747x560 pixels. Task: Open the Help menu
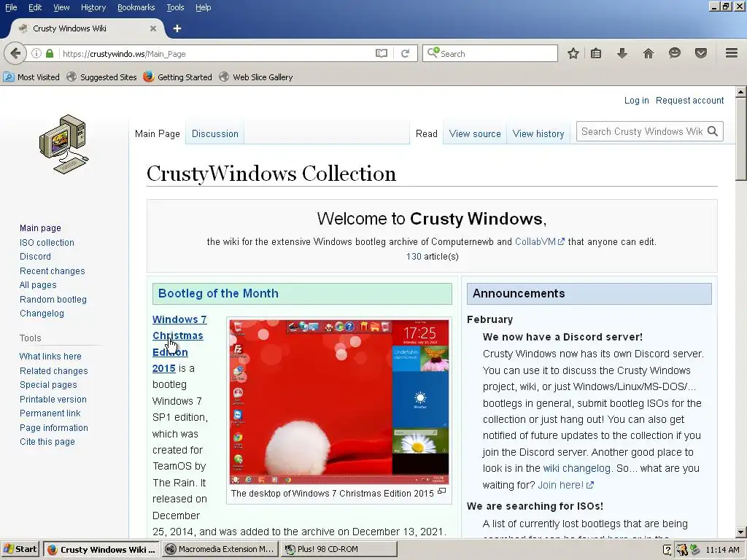tap(203, 7)
